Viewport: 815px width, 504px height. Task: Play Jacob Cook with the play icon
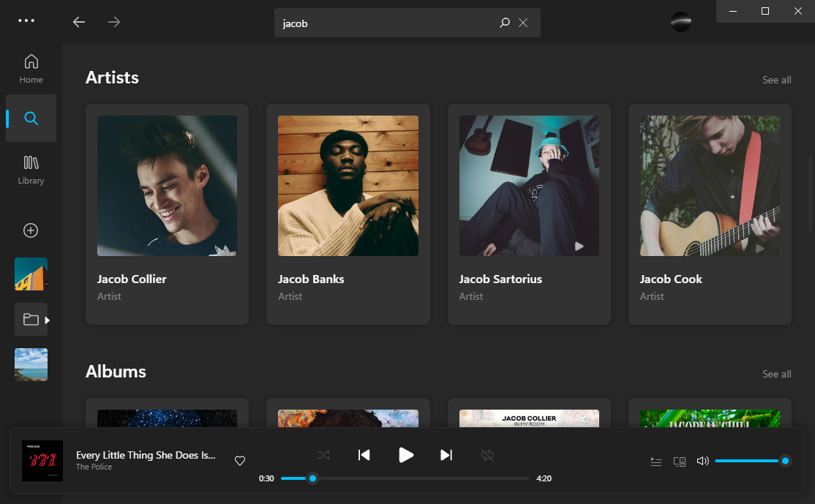point(760,249)
